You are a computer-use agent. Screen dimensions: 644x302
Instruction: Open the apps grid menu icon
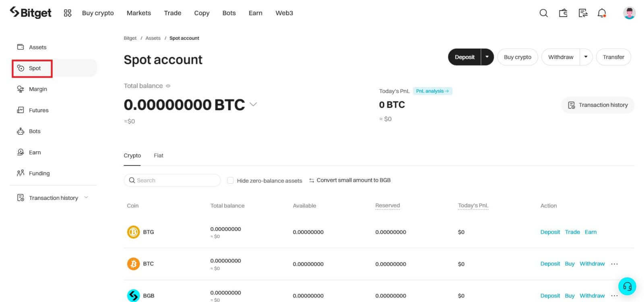click(68, 13)
